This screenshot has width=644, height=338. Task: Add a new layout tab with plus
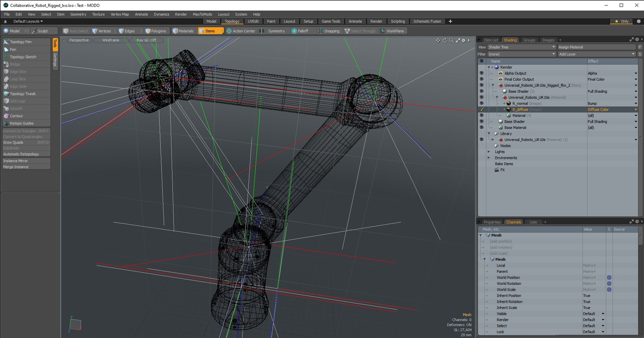tap(450, 21)
